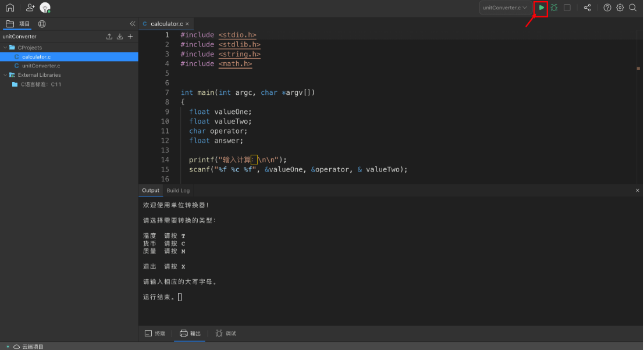Click the 请输入相应的大写字母。 output line
Screen dimensions: 644x350
coord(180,282)
